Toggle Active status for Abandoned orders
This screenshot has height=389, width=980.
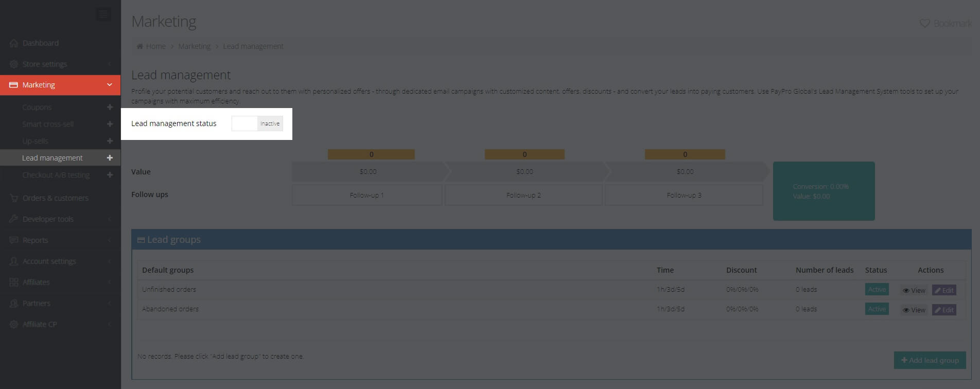[x=877, y=309]
